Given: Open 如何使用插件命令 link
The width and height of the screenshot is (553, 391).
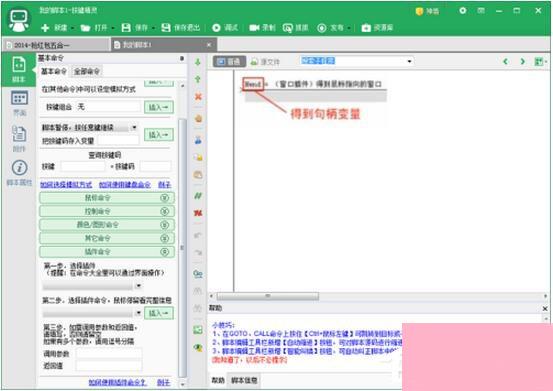Looking at the screenshot, I should pos(117,383).
